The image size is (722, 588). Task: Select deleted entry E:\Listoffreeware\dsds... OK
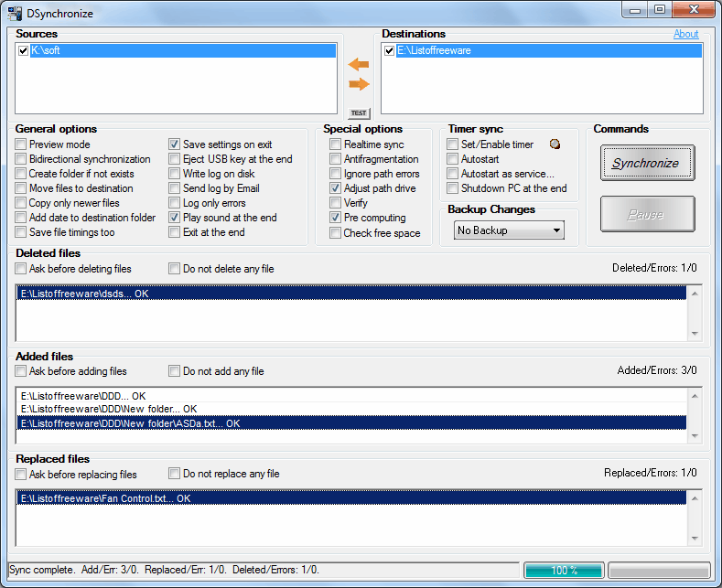click(351, 294)
